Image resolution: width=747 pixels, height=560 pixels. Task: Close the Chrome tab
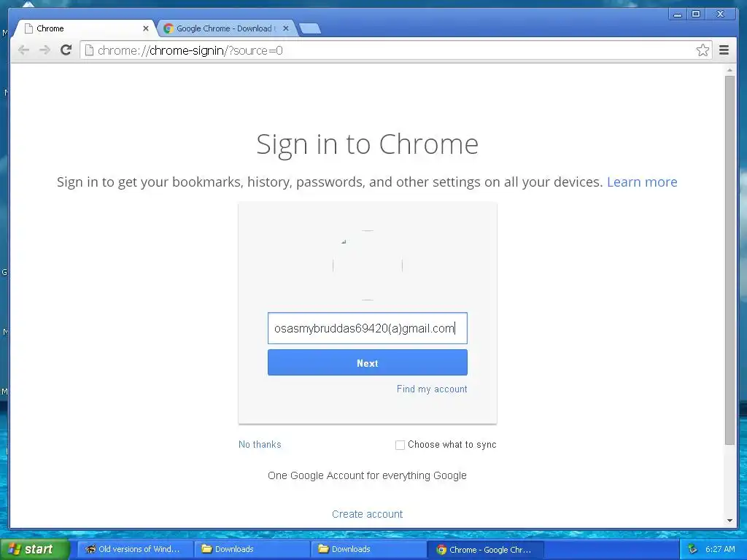(146, 28)
